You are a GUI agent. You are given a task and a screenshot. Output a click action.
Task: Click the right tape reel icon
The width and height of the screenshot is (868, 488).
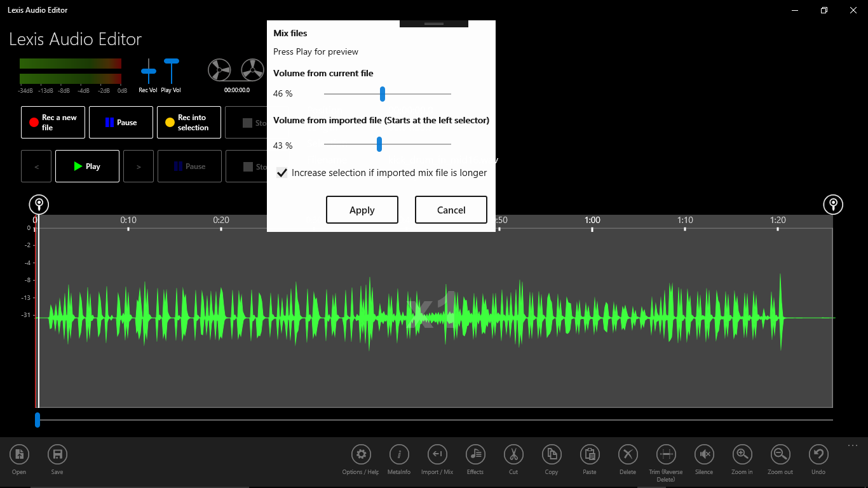pyautogui.click(x=252, y=70)
